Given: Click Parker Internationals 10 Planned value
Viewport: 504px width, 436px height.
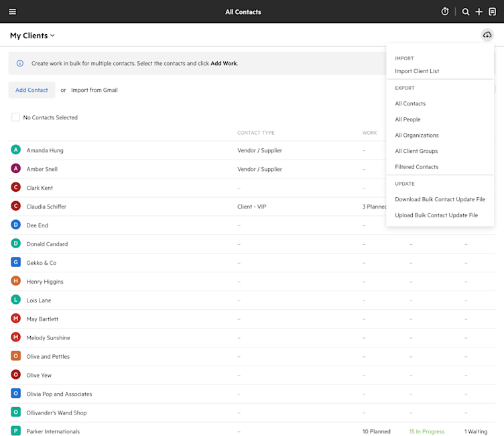Looking at the screenshot, I should pos(377,431).
